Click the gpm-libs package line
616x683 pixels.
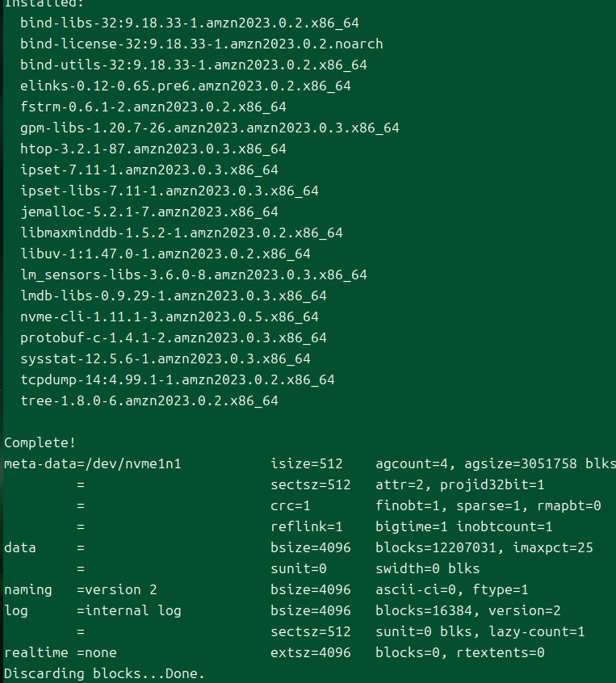pyautogui.click(x=210, y=128)
